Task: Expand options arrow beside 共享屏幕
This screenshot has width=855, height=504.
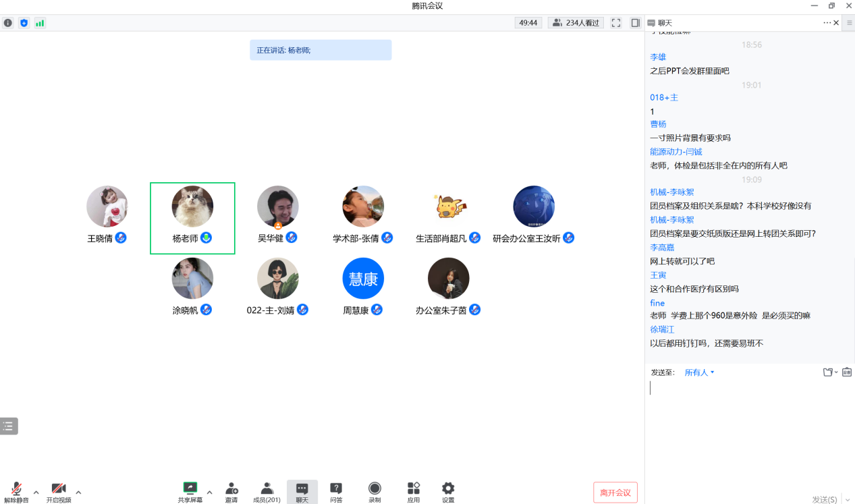Action: 209,492
